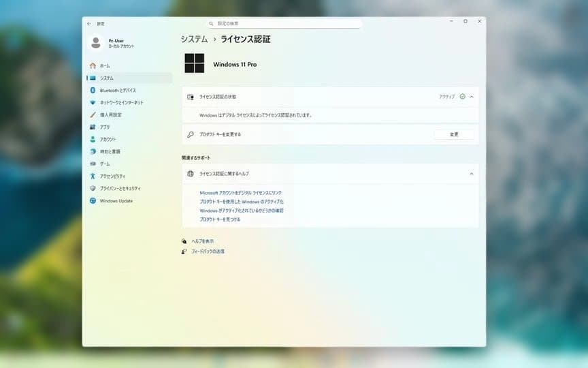Viewport: 588px width, 368px height.
Task: Click the back arrow in the title bar
Action: pos(89,23)
